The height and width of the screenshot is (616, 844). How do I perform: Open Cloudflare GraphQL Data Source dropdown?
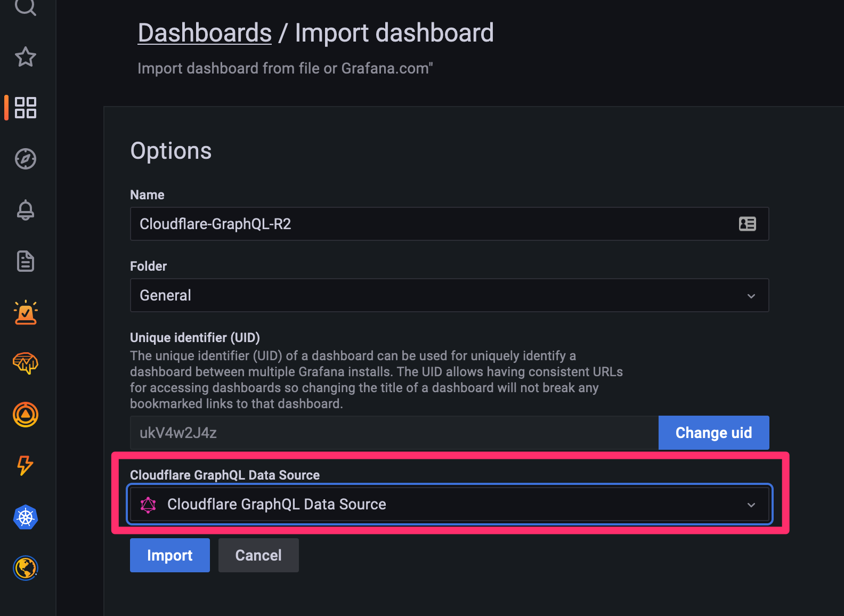click(449, 504)
